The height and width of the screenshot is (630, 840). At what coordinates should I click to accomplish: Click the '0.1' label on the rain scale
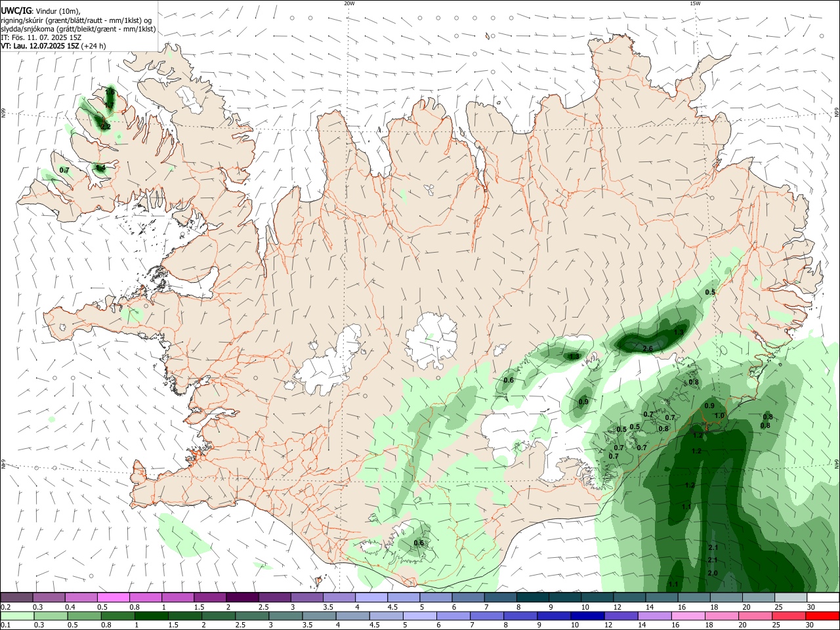click(x=5, y=625)
